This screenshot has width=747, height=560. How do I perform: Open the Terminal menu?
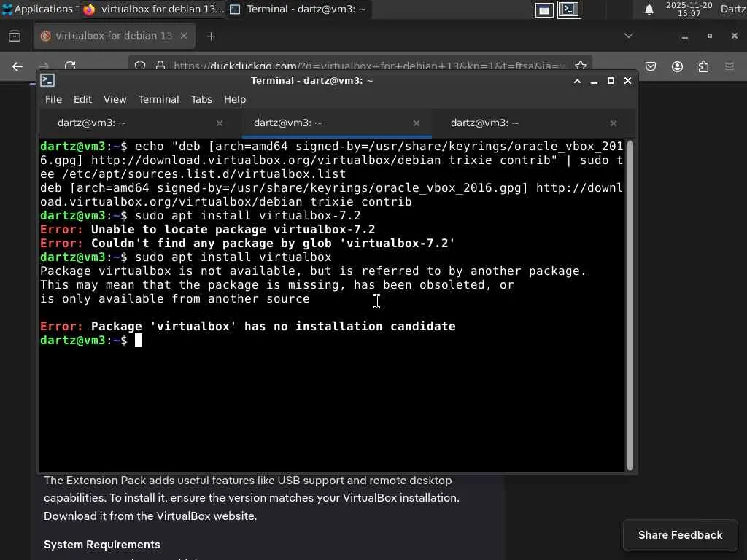tap(158, 99)
